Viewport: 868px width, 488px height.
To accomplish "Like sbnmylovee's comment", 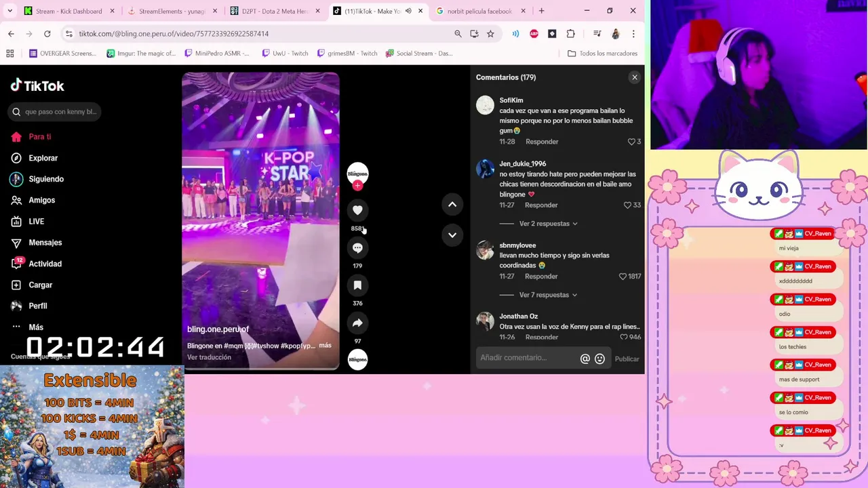I will tap(623, 277).
